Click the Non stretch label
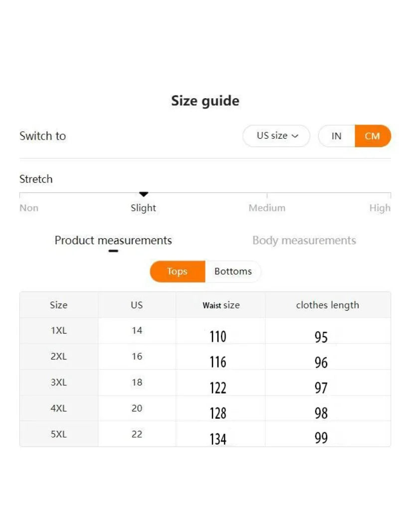This screenshot has height=532, width=399. tap(29, 208)
